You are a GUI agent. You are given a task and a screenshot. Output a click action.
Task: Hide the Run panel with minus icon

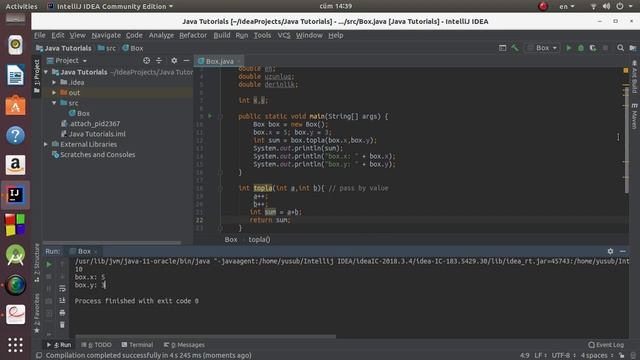[x=622, y=251]
